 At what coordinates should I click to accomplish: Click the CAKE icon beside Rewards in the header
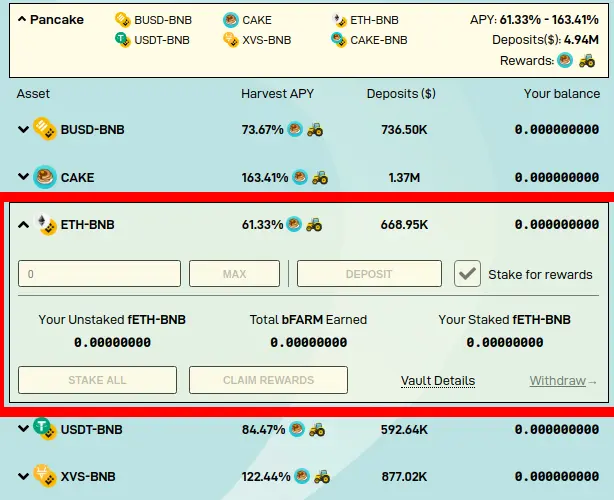coord(565,60)
